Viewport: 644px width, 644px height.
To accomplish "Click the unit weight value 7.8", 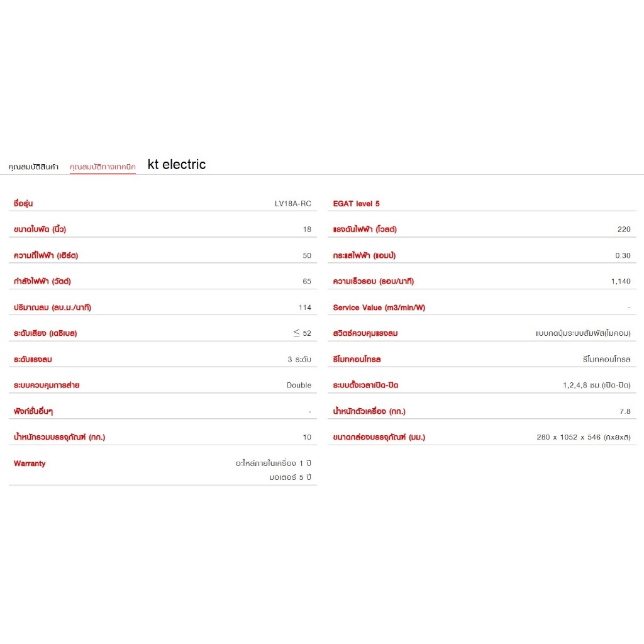I will click(625, 411).
